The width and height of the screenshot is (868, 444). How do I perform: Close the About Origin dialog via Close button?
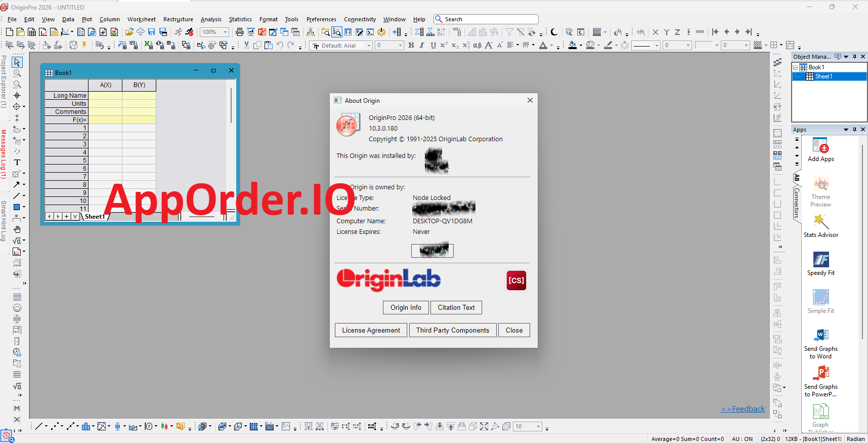[514, 330]
